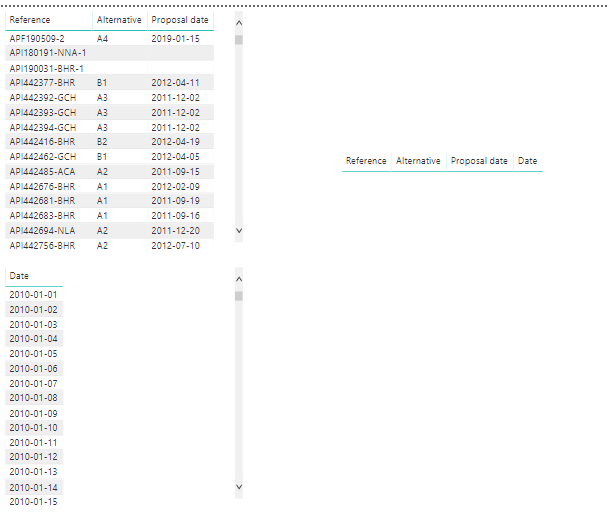Image resolution: width=608 pixels, height=525 pixels.
Task: Select reference API442393-GCH
Action: [43, 112]
